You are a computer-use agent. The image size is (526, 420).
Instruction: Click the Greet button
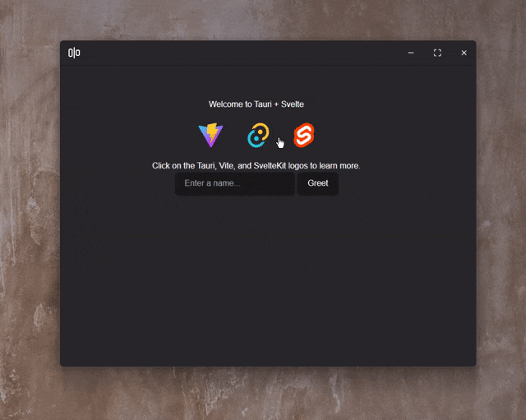coord(318,183)
